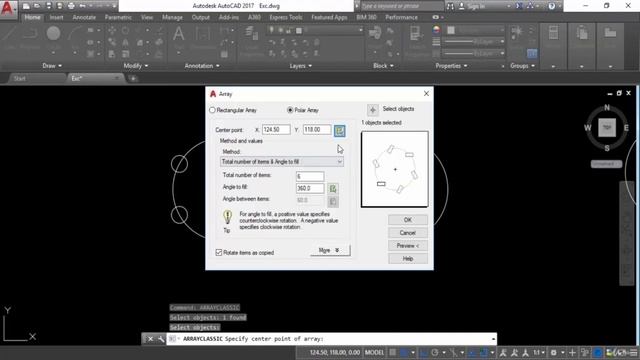Click the Preview button in Array dialog
Viewport: 640px width, 360px height.
pyautogui.click(x=408, y=246)
